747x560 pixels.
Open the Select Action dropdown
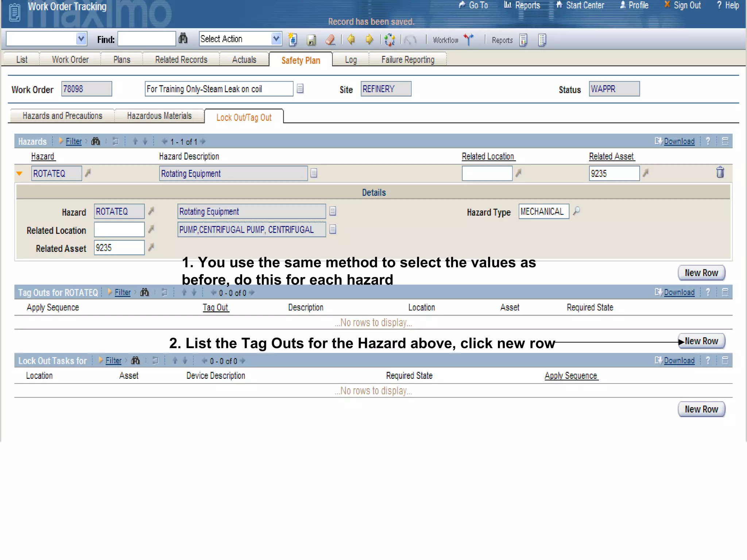(276, 39)
